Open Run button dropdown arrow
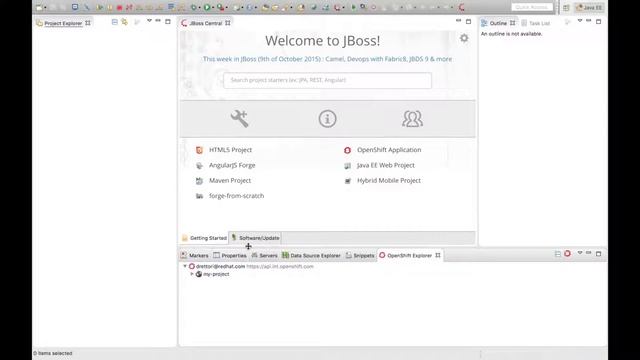The height and width of the screenshot is (360, 640). 213,7
